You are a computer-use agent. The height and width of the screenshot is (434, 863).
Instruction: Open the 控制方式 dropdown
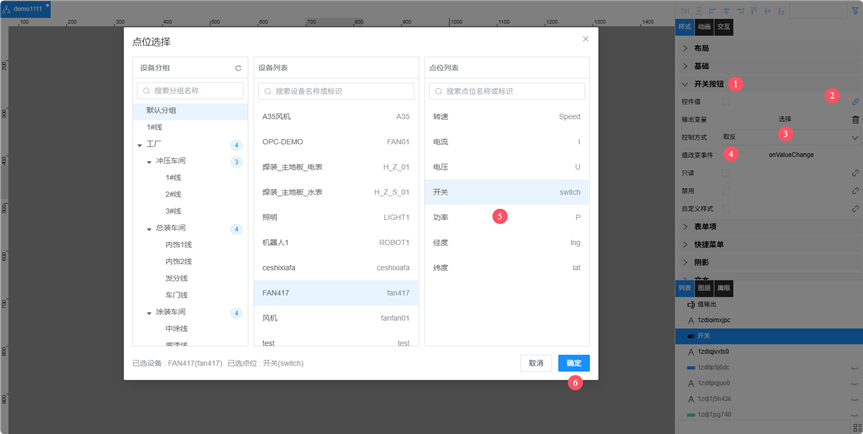coord(790,137)
